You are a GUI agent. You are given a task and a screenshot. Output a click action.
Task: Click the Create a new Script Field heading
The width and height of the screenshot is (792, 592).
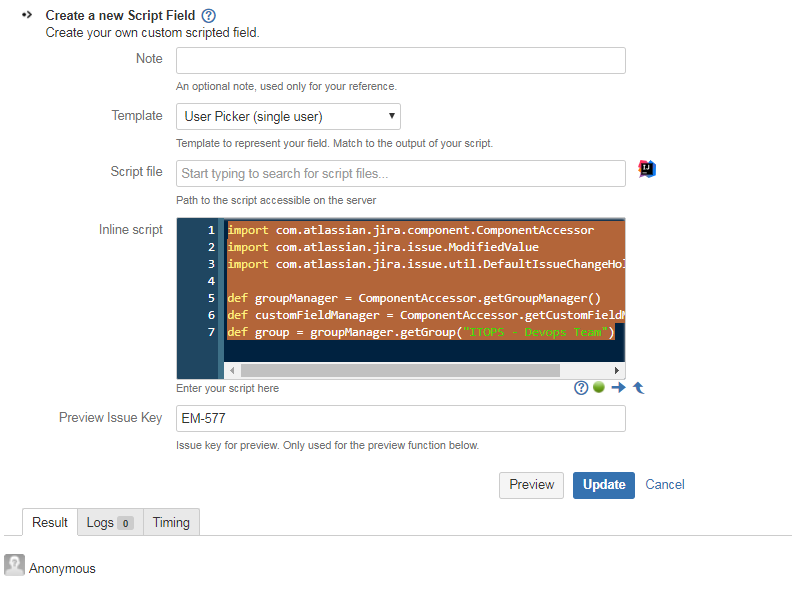coord(120,16)
